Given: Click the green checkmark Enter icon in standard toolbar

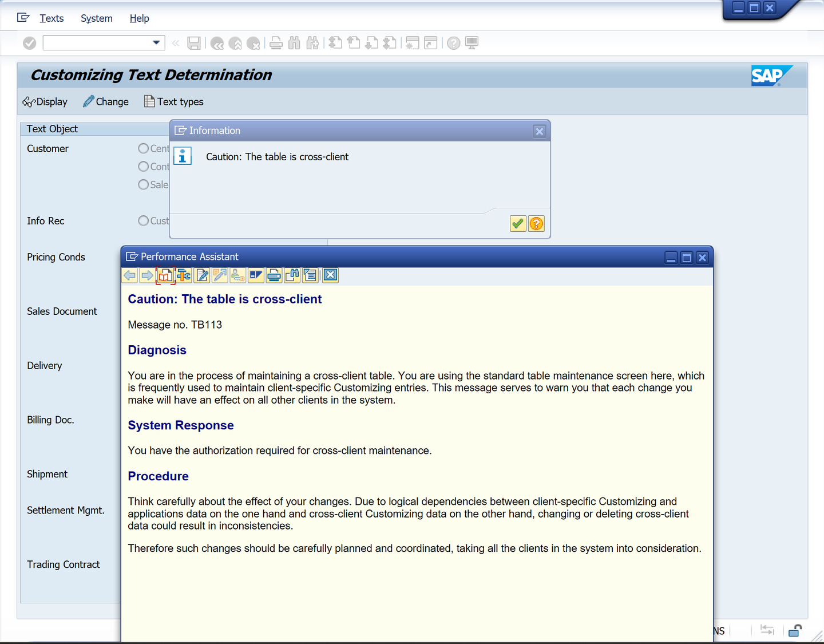Looking at the screenshot, I should click(x=30, y=43).
